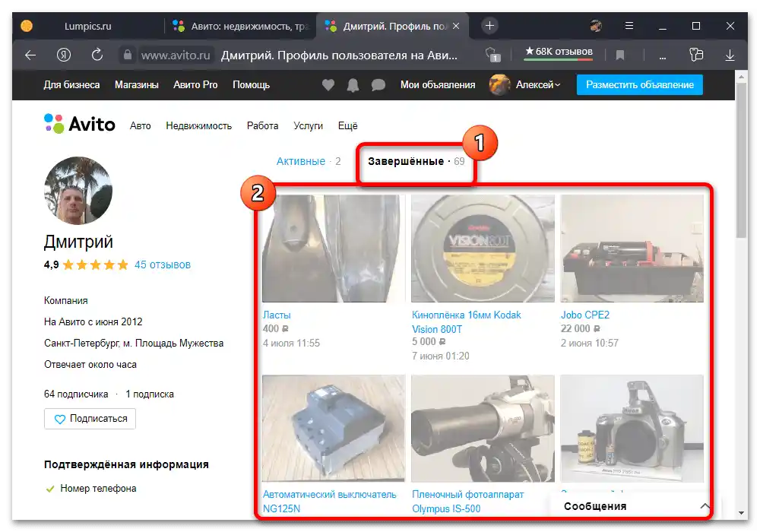The image size is (760, 532).
Task: Open the browser hamburger menu
Action: (629, 26)
